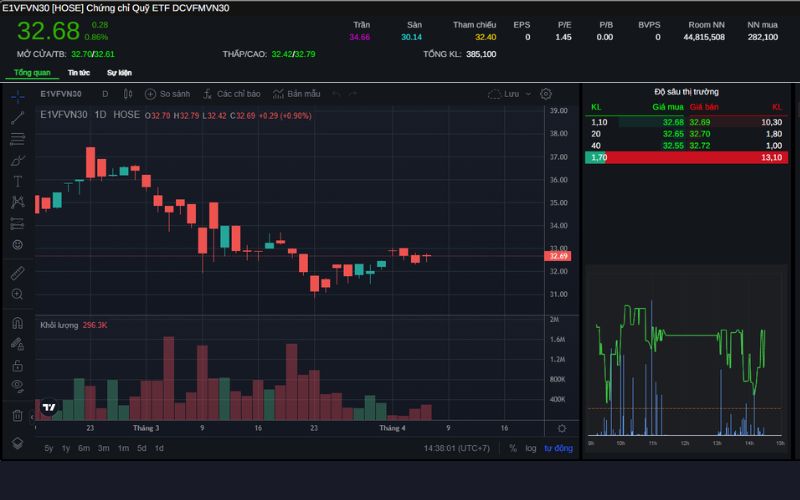Click the redo arrow in chart toolbar
The image size is (800, 500).
353,94
